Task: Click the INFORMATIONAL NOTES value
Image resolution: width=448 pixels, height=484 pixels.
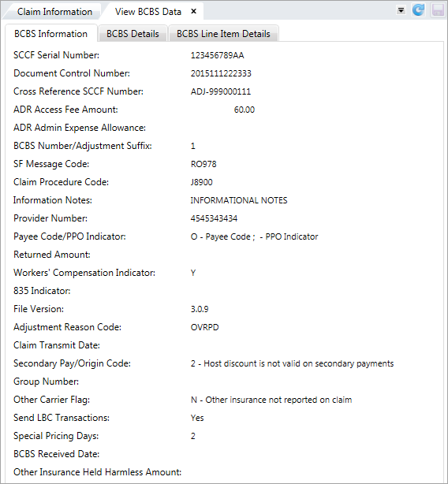Action: coord(239,200)
